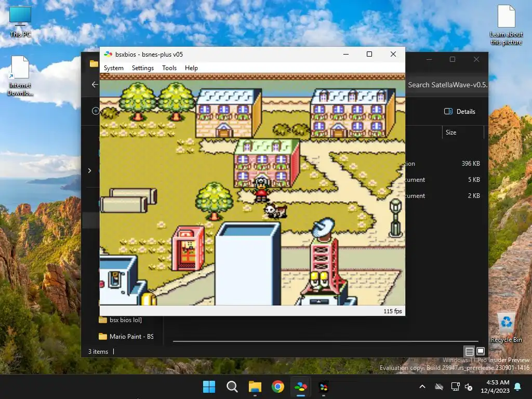Click the OneDrive cloud tray icon

coord(439,387)
